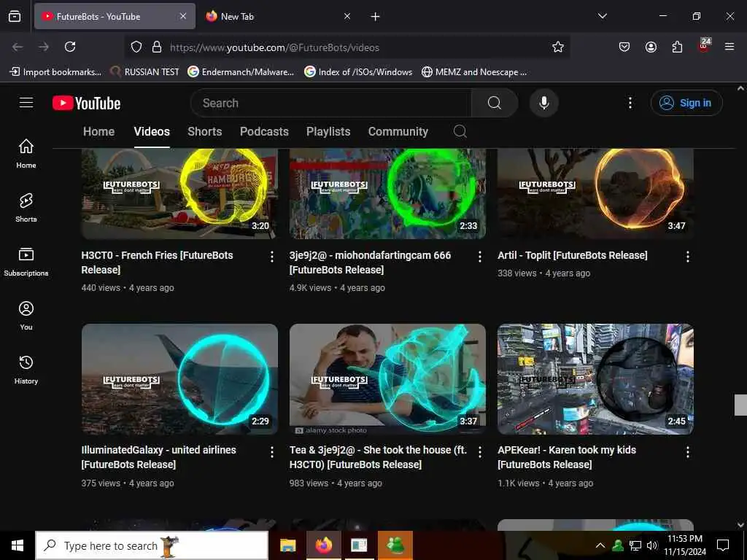Open File Explorer from taskbar

pos(287,545)
